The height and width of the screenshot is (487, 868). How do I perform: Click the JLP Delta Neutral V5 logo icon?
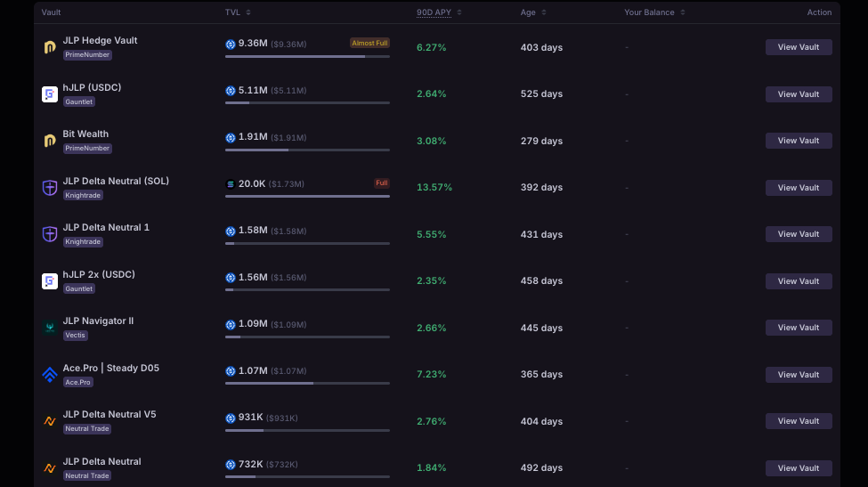coord(50,421)
